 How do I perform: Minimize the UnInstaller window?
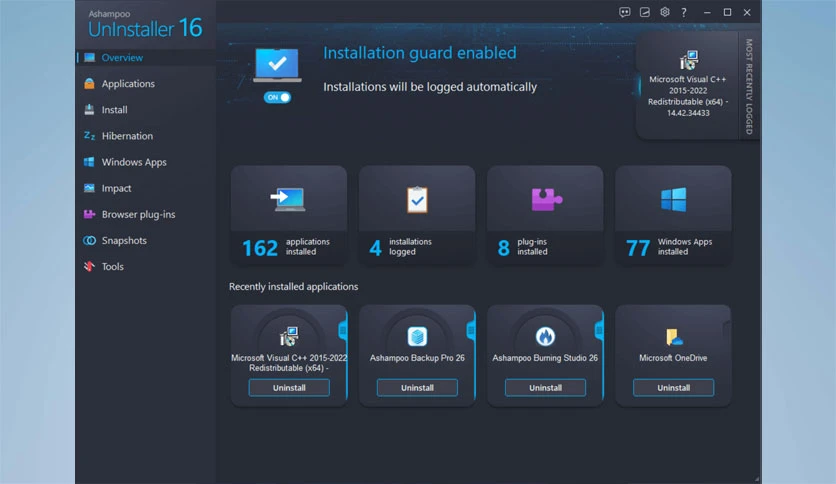(707, 12)
